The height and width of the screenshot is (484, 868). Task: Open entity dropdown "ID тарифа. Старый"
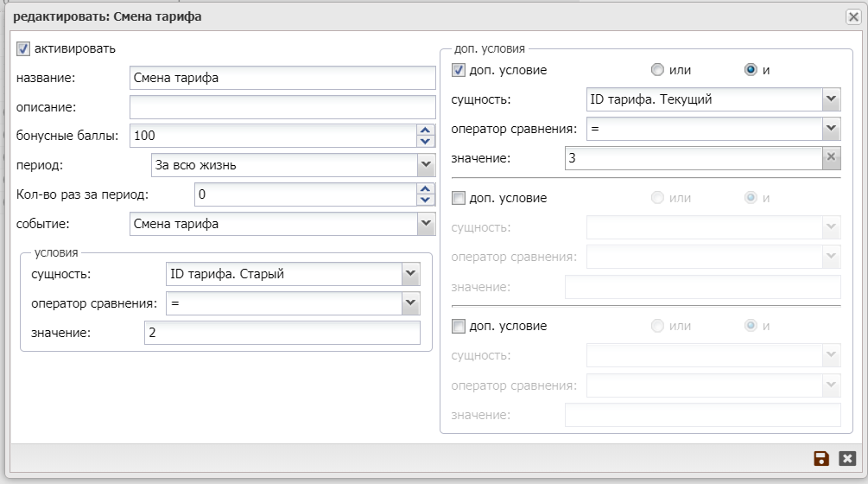(x=409, y=274)
